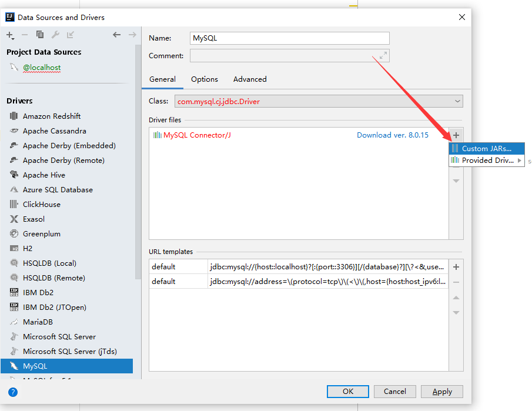Click the forward arrow navigation icon
The width and height of the screenshot is (532, 411).
[133, 35]
